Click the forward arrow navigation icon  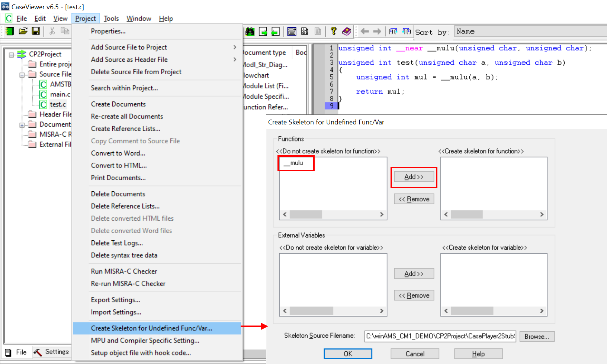(x=377, y=32)
